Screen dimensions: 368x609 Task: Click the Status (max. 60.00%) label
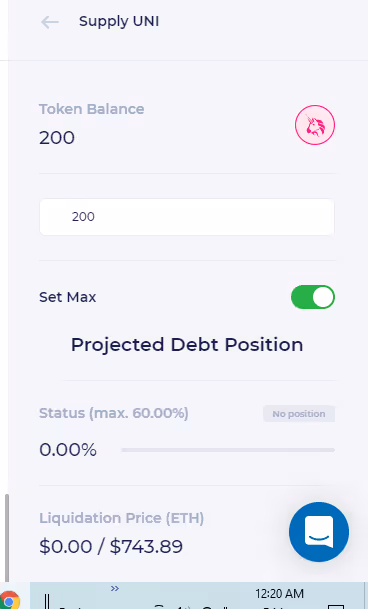(113, 413)
